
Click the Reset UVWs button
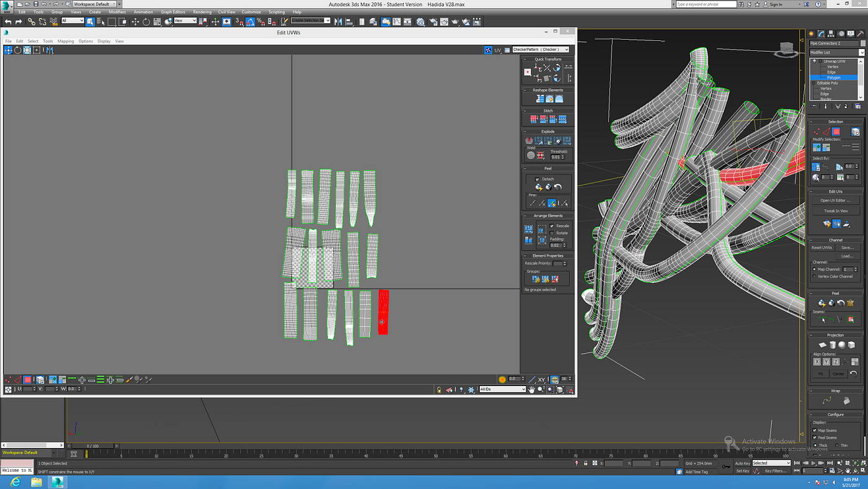pyautogui.click(x=821, y=248)
